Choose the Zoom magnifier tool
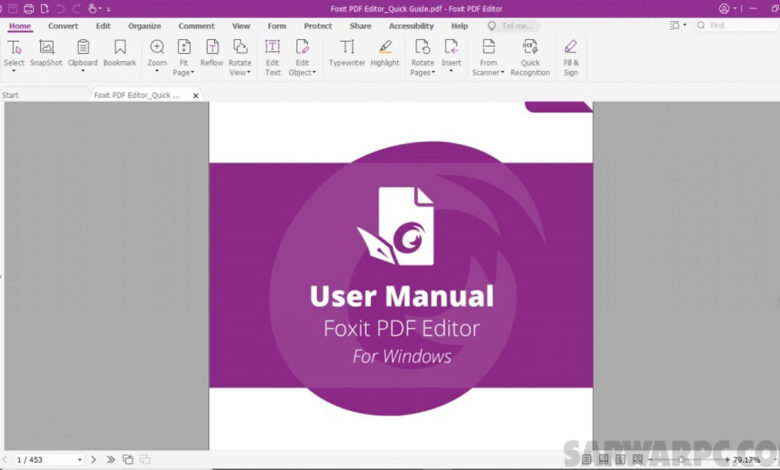This screenshot has height=470, width=780. click(157, 53)
